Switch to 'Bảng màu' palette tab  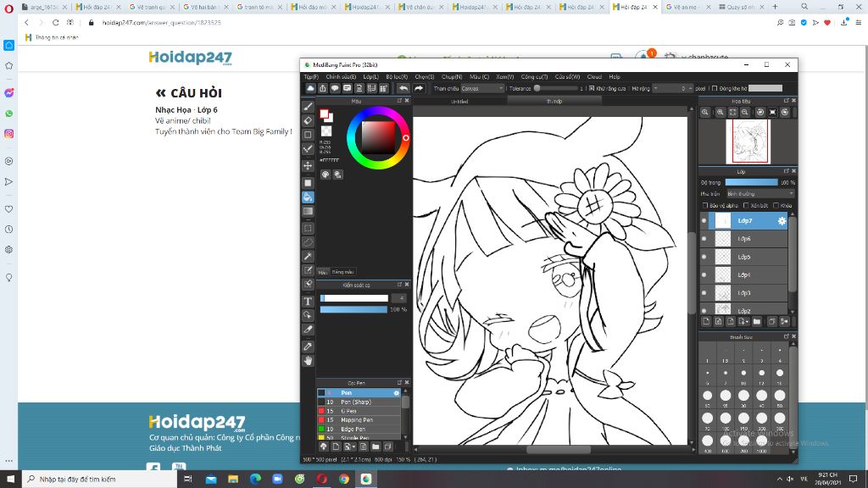point(342,272)
